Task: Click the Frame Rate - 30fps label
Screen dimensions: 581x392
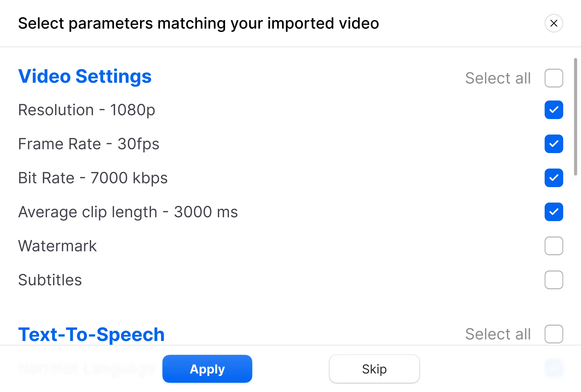Action: click(x=89, y=144)
